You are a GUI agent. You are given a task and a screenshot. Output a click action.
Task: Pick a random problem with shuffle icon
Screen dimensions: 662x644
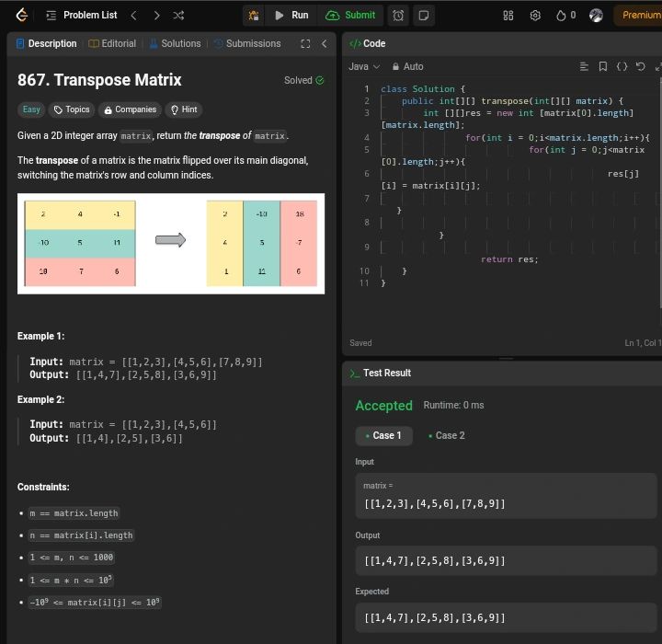(178, 15)
